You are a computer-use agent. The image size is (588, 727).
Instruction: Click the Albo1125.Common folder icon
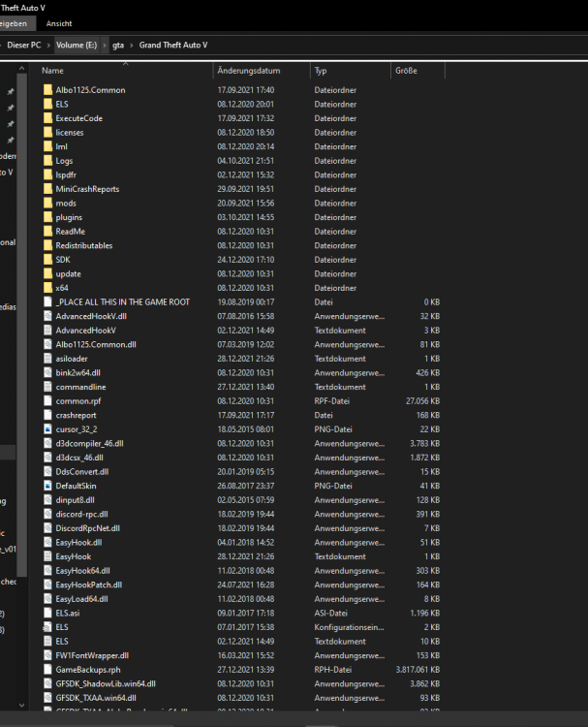pos(47,90)
